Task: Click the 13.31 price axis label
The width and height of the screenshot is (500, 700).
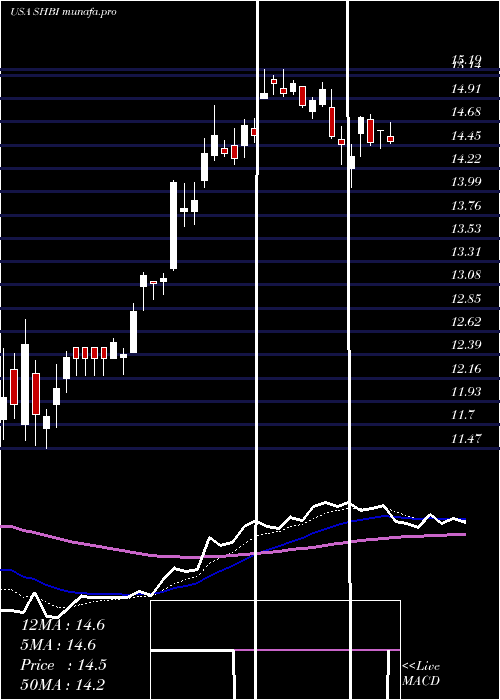Action: pos(466,251)
